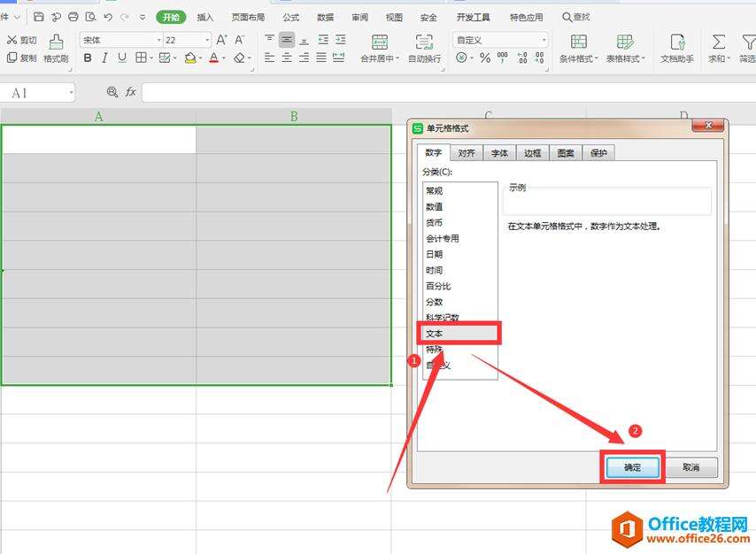Increase the indent level

pos(341,40)
